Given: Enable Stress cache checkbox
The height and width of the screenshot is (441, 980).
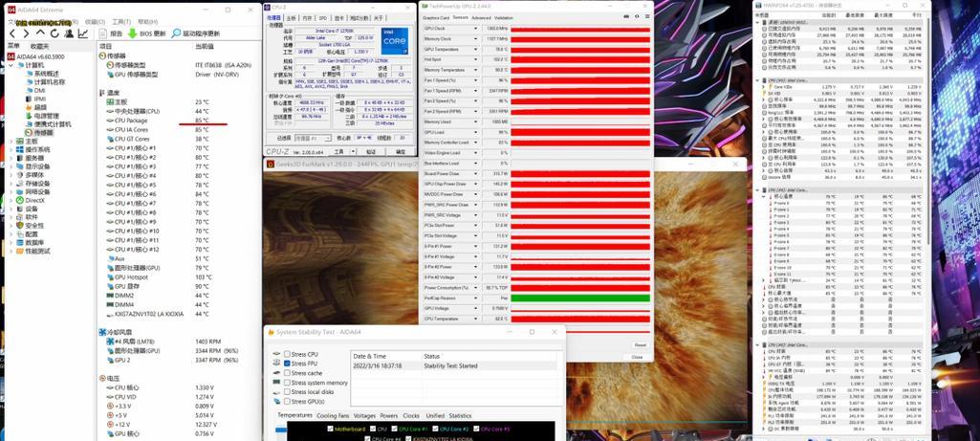Looking at the screenshot, I should click(x=287, y=373).
